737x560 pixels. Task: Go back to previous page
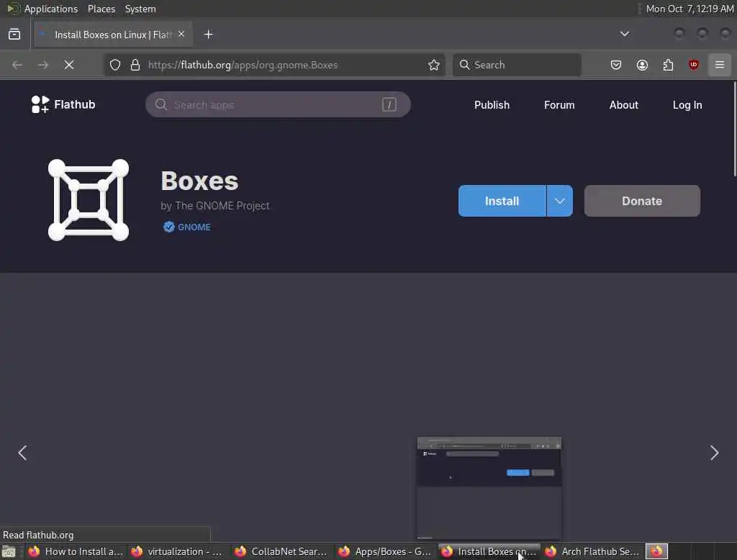coord(17,65)
